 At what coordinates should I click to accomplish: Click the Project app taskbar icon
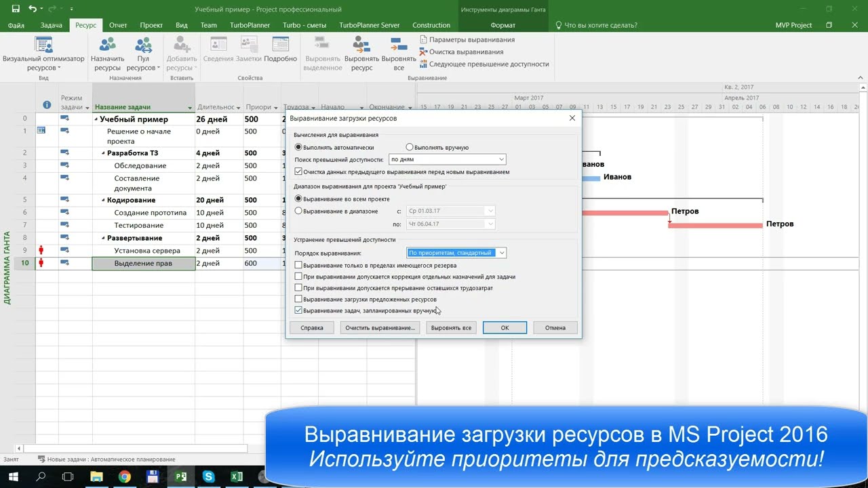click(180, 477)
